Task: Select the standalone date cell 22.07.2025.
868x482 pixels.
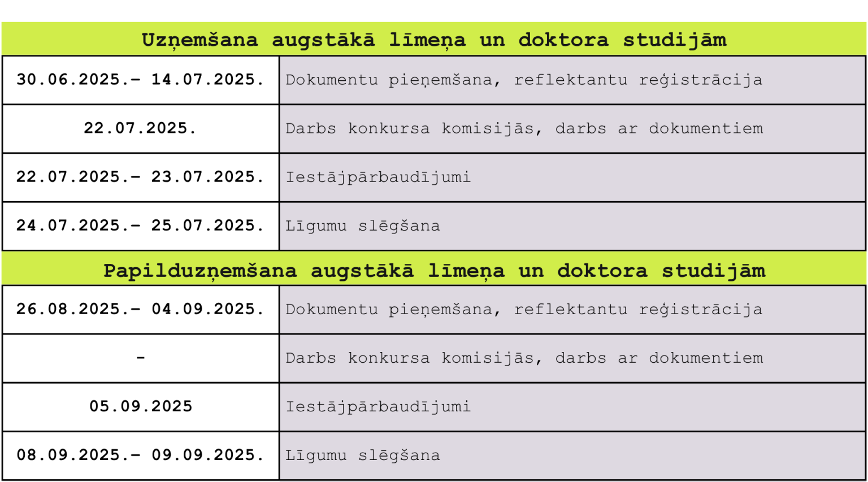Action: tap(141, 128)
